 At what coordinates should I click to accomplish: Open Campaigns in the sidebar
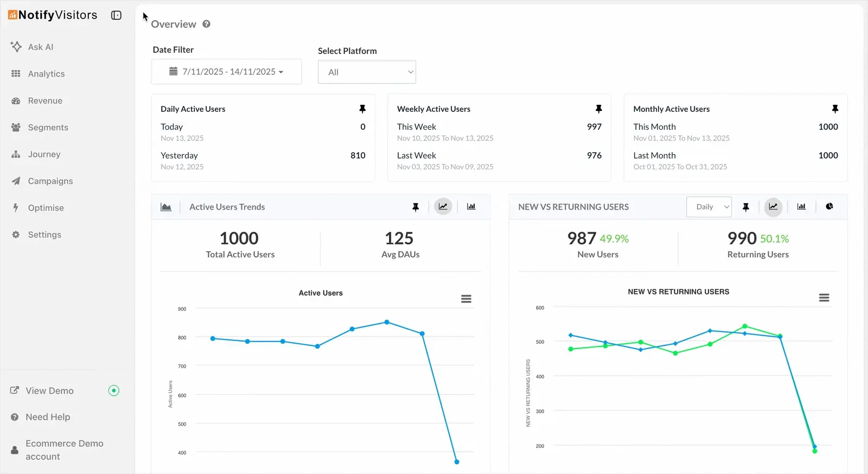click(x=50, y=181)
